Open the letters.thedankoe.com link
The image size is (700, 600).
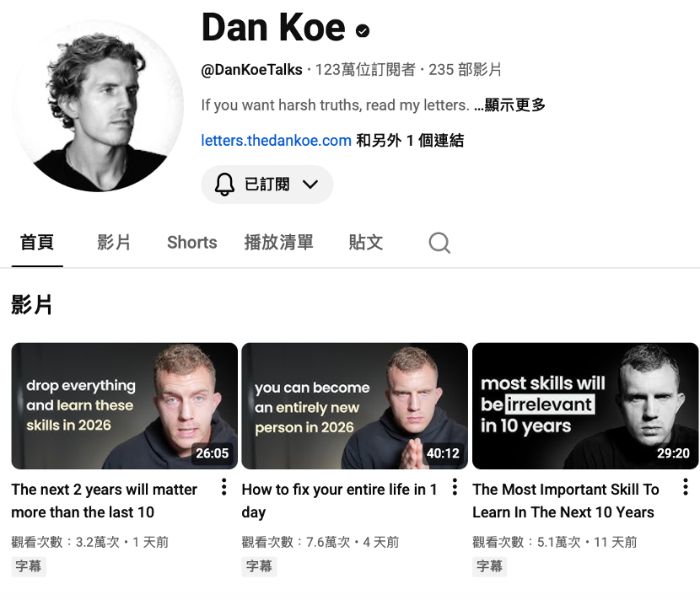click(x=277, y=141)
